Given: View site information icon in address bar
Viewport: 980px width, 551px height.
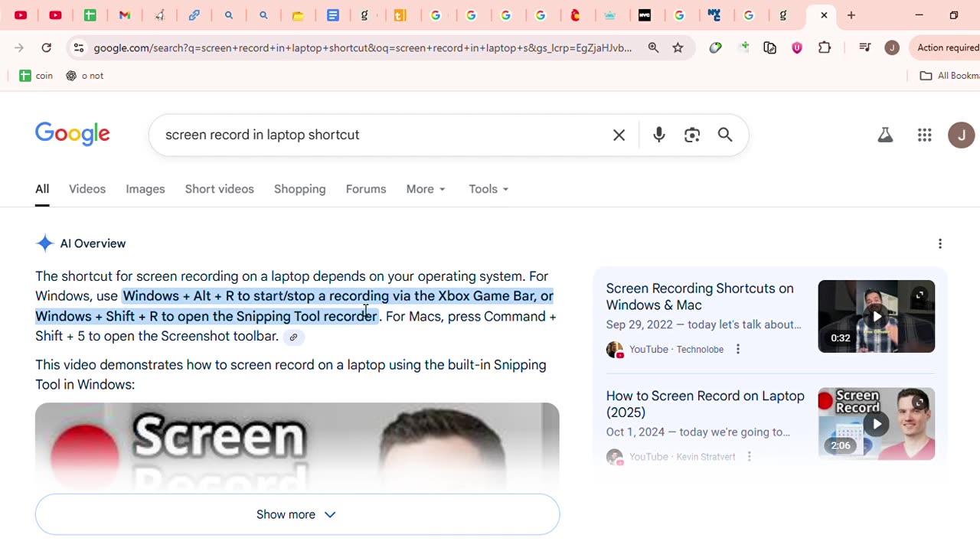Looking at the screenshot, I should 78,47.
